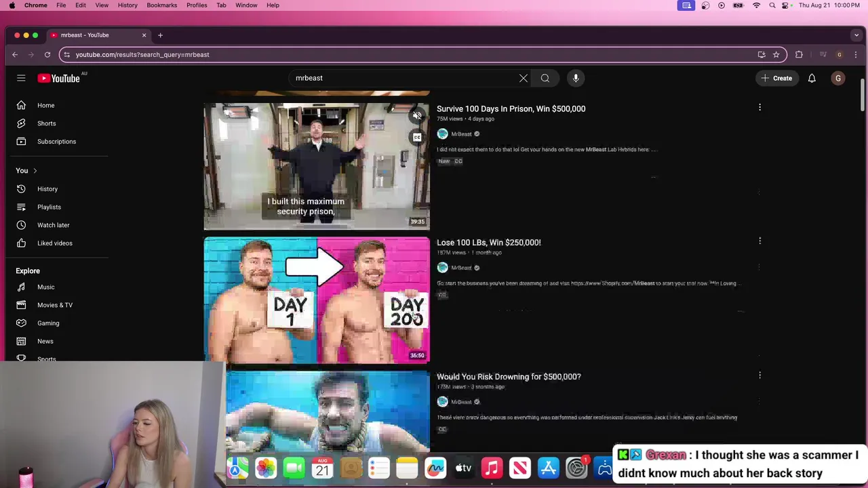
Task: Click the YouTube logo
Action: coord(59,78)
